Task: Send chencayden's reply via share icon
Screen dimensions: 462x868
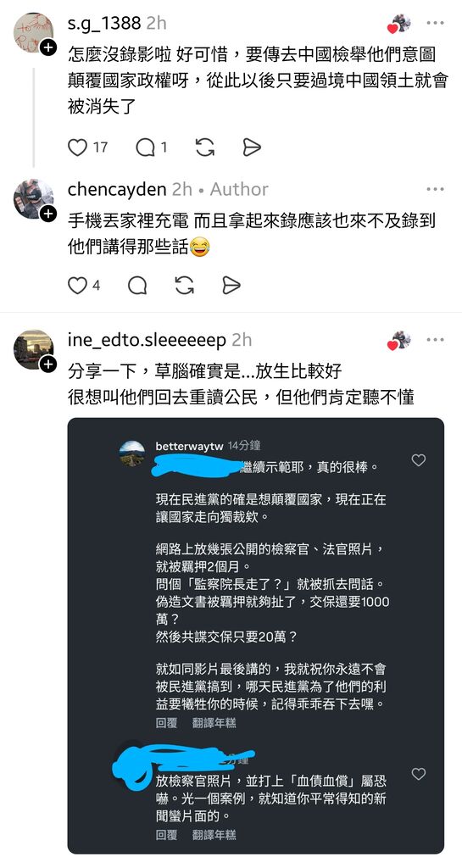Action: click(231, 285)
